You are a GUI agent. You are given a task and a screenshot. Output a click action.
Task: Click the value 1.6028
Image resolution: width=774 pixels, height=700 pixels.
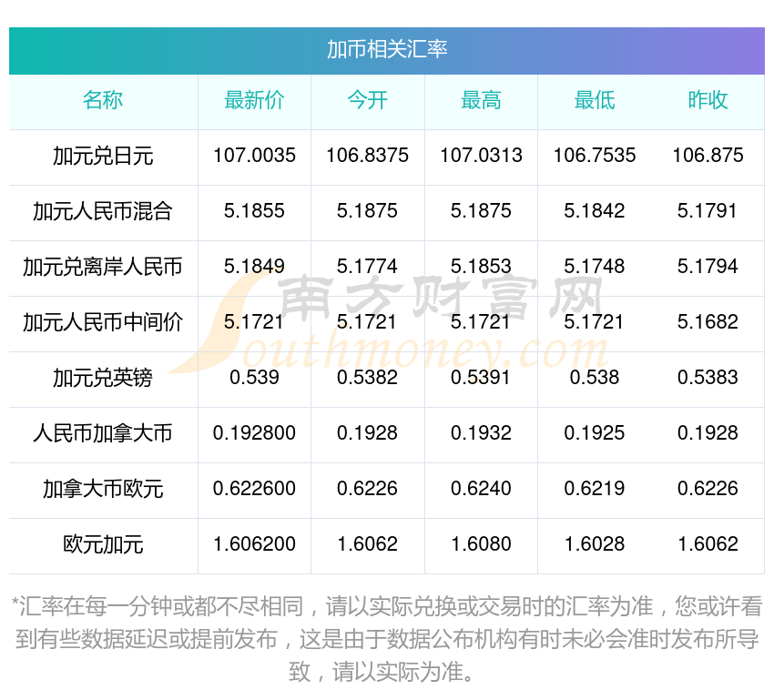(595, 544)
